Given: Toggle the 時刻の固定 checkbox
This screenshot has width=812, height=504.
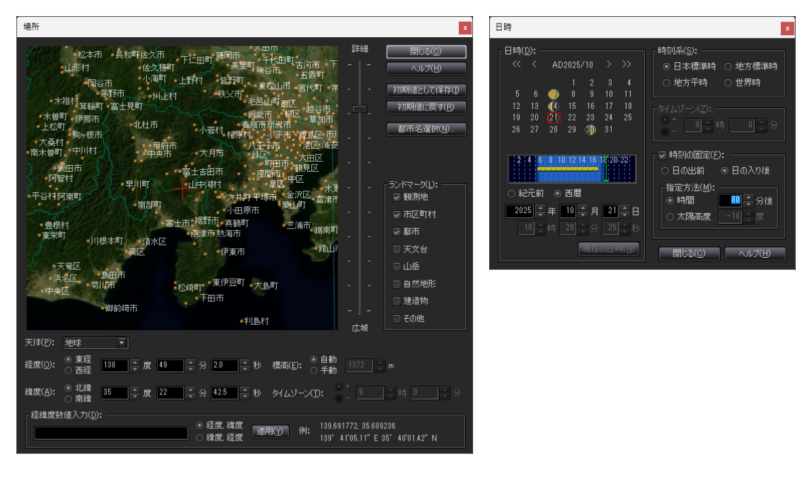Looking at the screenshot, I should click(x=662, y=155).
